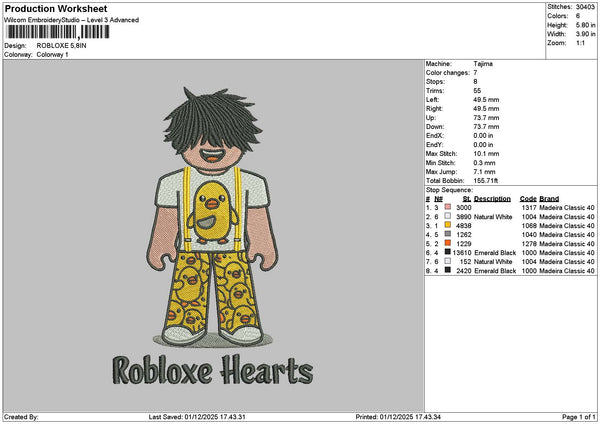Click the Emerald Black swatch in stop 6

[447, 252]
